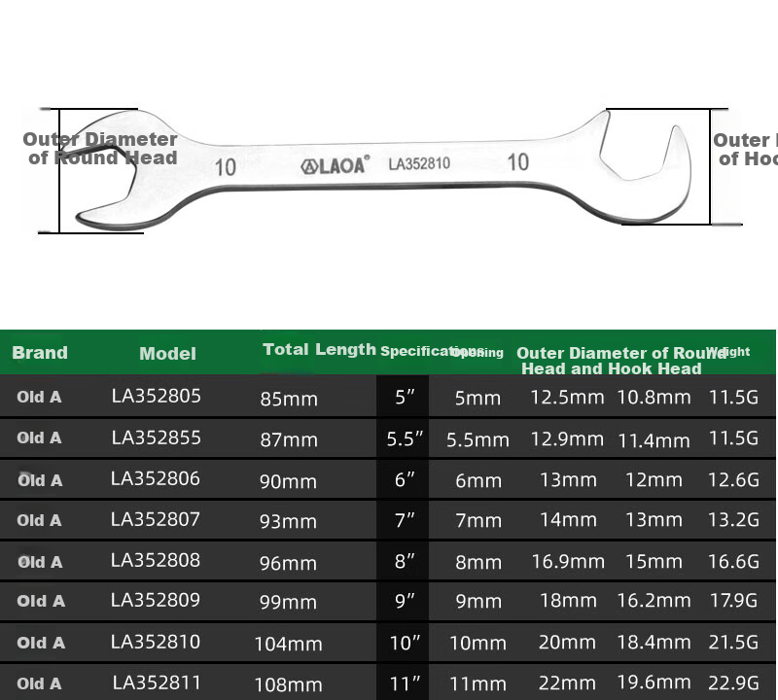Screen dimensions: 778x700
Task: Click the 93mm total length value
Action: (x=288, y=522)
